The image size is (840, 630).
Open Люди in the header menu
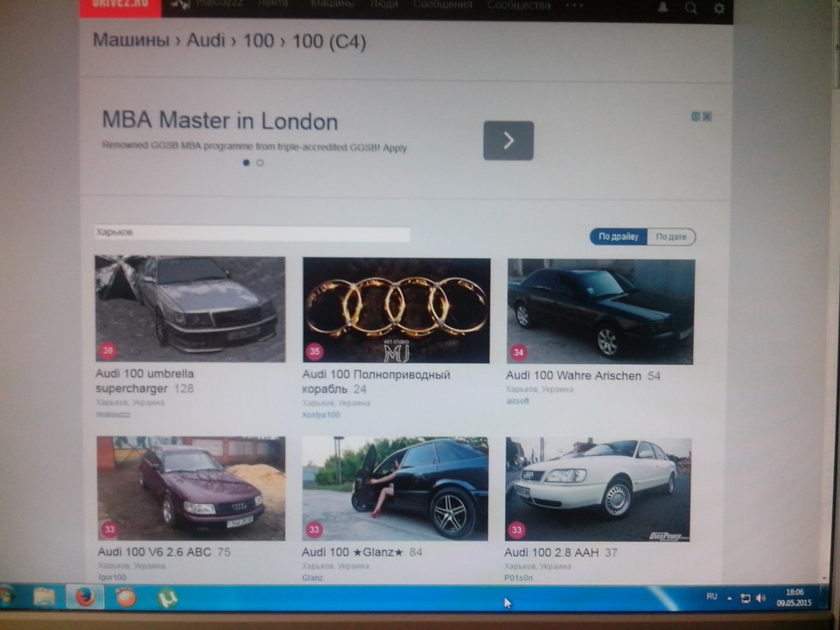click(x=384, y=4)
